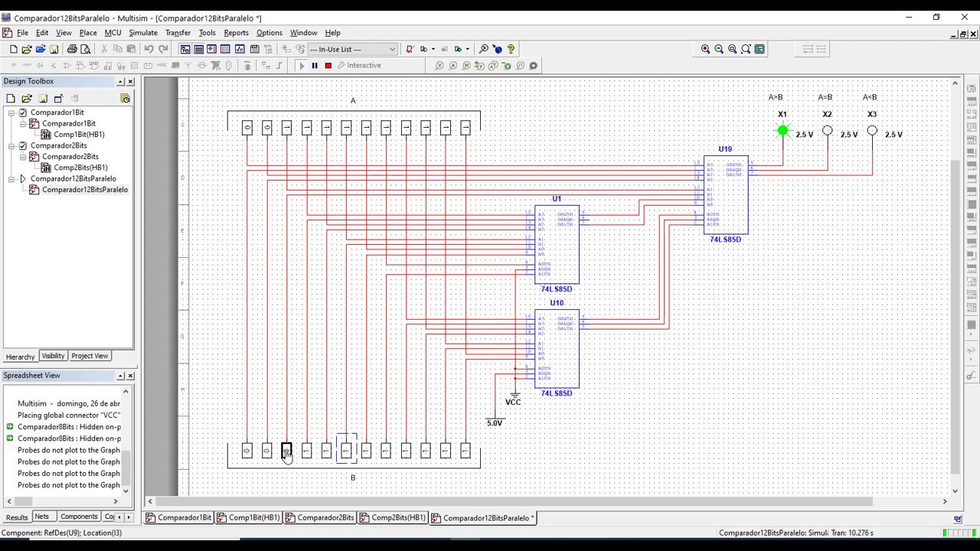Select the U19 74LS85D comparator chip
The height and width of the screenshot is (551, 980).
[726, 195]
